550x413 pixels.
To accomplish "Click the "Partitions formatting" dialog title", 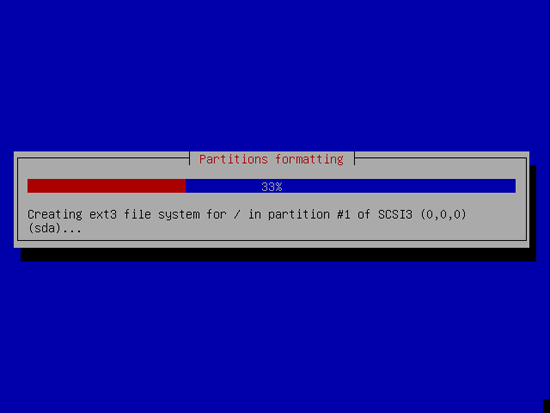I will (271, 159).
